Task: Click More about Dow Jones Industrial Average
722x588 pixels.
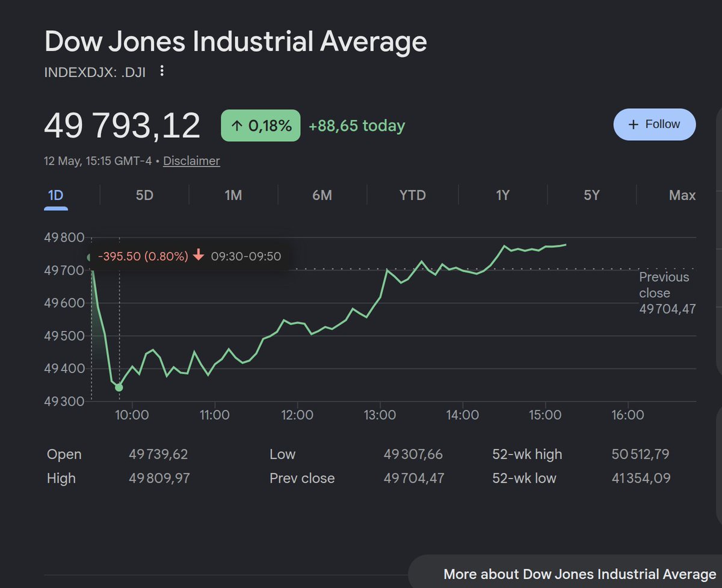Action: [x=579, y=574]
